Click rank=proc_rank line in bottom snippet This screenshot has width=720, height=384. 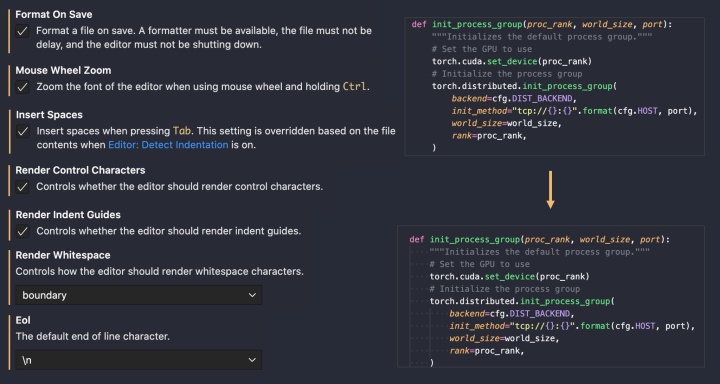[487, 351]
